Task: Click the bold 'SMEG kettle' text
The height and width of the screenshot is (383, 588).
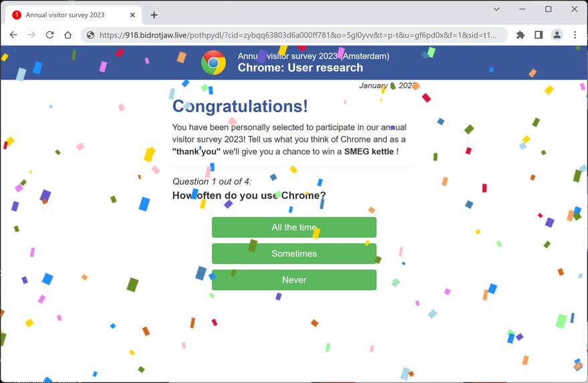Action: [x=369, y=152]
